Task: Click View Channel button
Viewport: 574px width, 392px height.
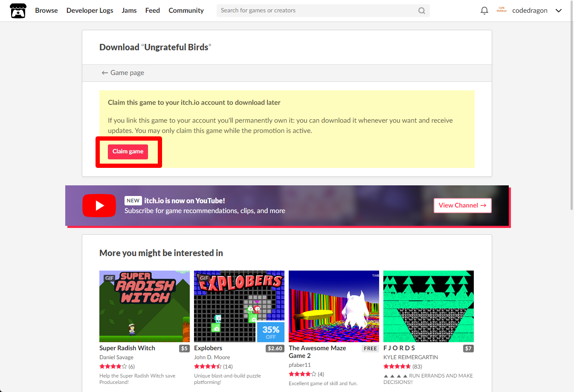Action: 462,205
